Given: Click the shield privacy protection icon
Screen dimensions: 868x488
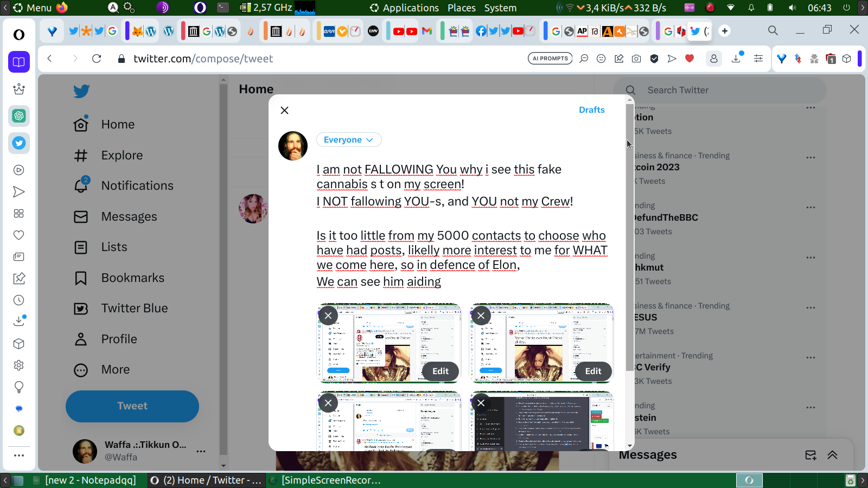Looking at the screenshot, I should [x=654, y=59].
